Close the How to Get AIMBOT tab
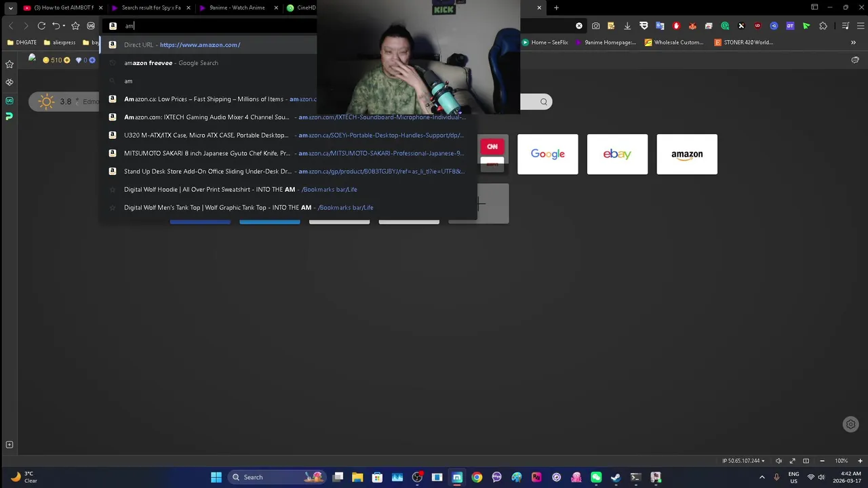Viewport: 868px width, 488px height. click(x=101, y=8)
